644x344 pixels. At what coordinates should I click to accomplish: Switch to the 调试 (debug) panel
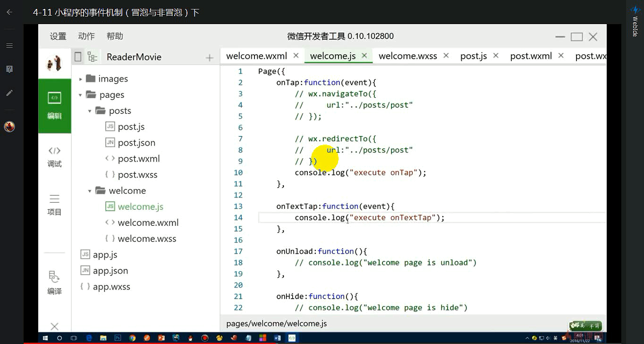(x=54, y=157)
